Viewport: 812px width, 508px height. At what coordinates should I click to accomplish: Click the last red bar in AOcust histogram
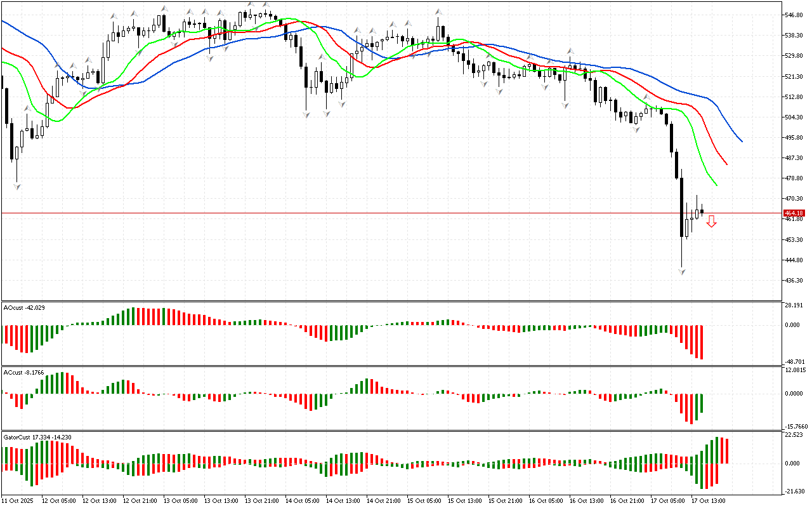(x=702, y=342)
